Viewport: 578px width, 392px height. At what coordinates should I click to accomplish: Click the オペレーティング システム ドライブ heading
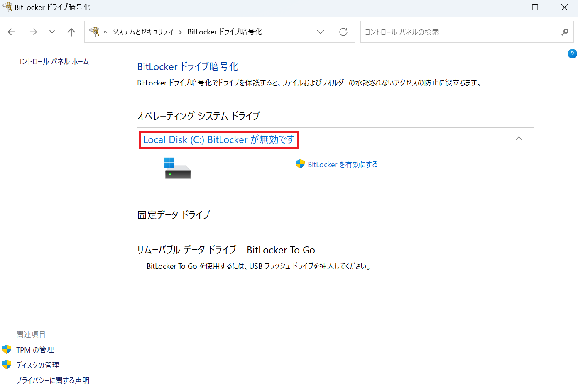click(198, 116)
